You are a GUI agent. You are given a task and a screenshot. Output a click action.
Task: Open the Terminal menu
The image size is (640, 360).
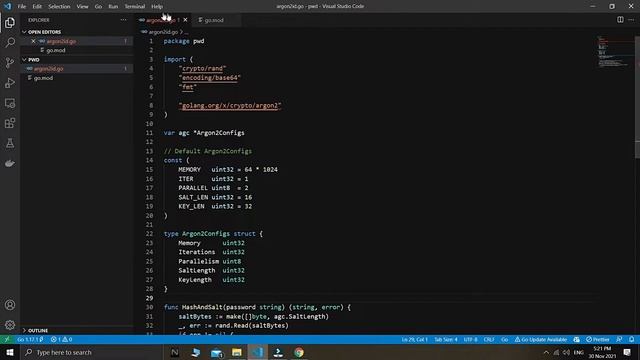135,7
